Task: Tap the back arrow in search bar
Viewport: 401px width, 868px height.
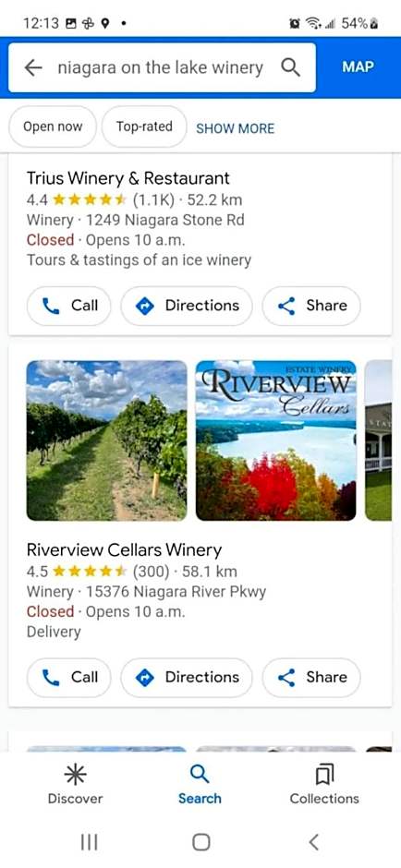Action: (33, 67)
